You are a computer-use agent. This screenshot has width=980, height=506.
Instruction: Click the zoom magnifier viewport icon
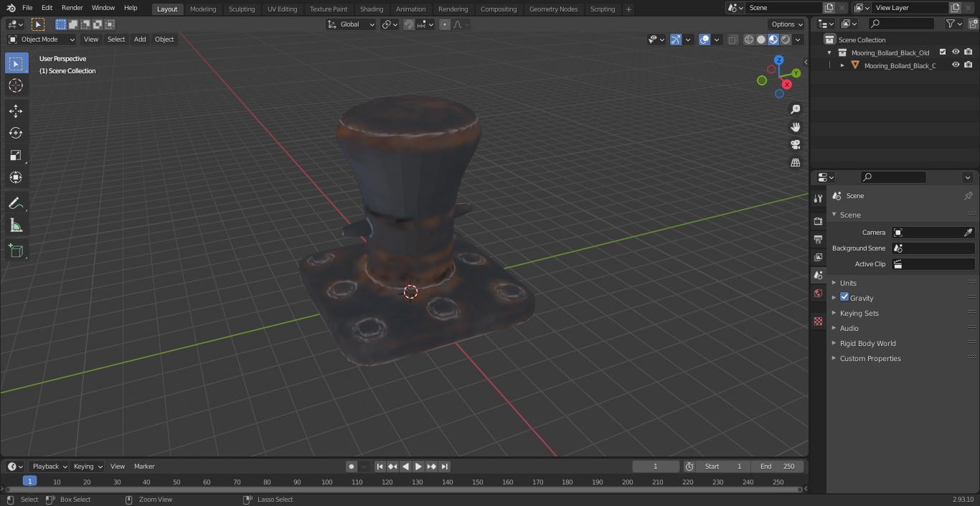(795, 109)
